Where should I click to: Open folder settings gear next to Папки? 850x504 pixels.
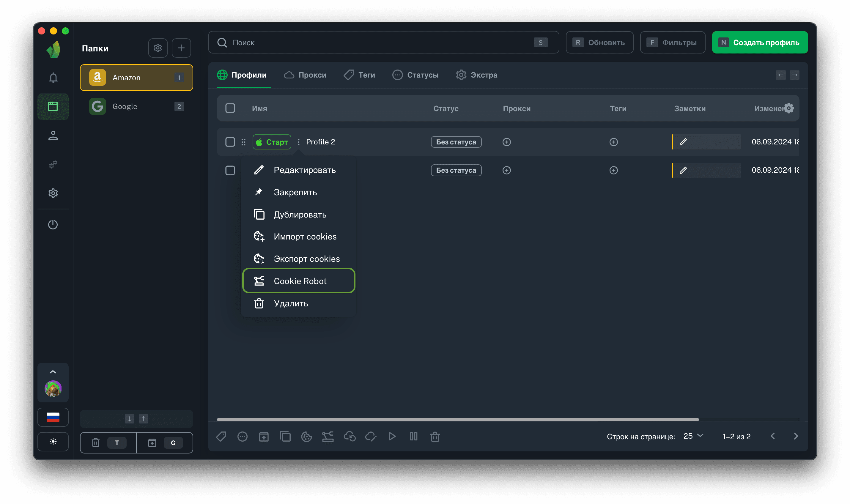pyautogui.click(x=158, y=48)
